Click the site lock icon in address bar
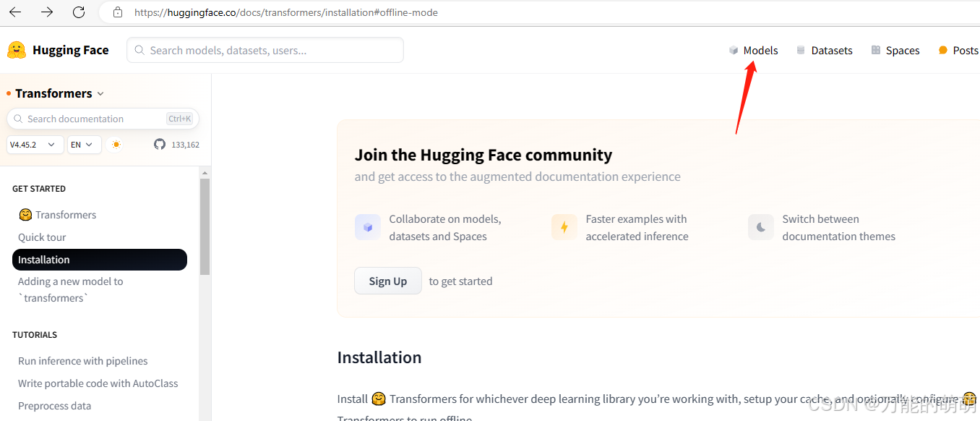Viewport: 980px width, 421px height. [118, 12]
